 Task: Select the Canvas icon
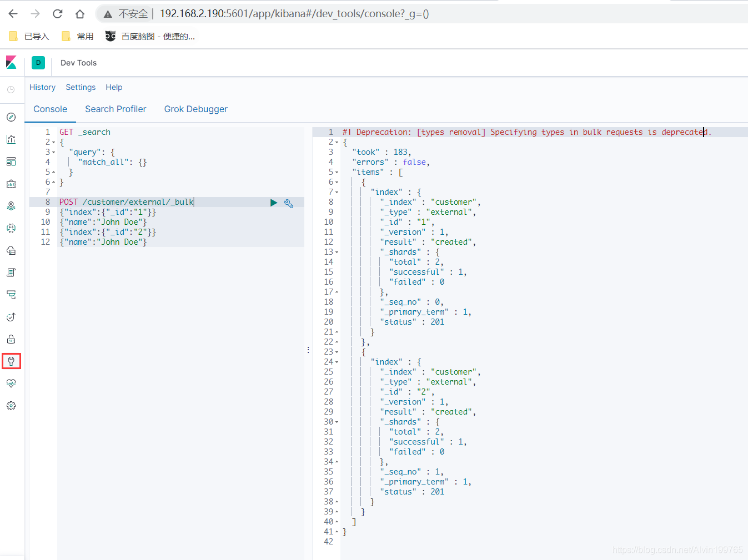click(11, 184)
